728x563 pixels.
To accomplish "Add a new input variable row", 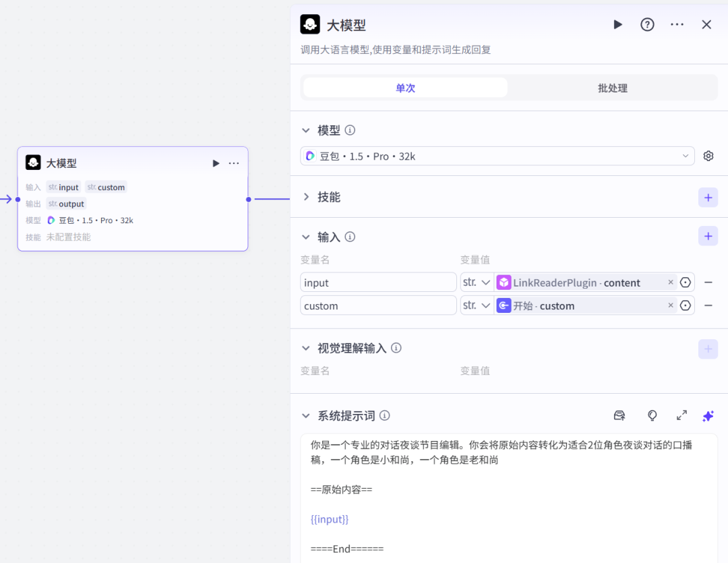I will [x=708, y=236].
